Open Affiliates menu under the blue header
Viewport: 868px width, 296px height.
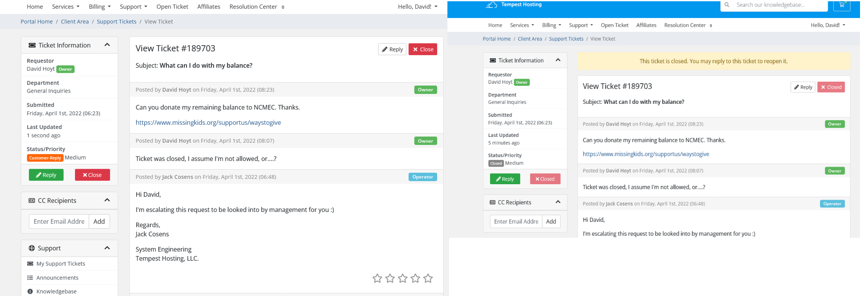(x=646, y=25)
